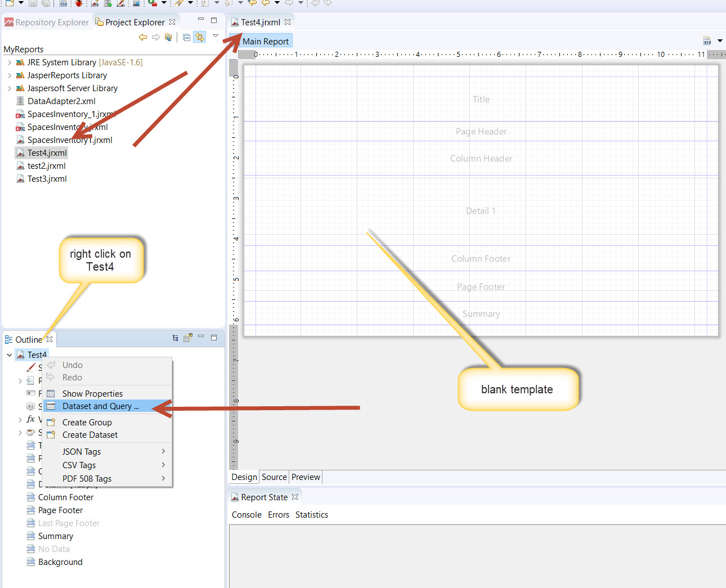Open the Project Explorer view menu arrow

[x=215, y=36]
